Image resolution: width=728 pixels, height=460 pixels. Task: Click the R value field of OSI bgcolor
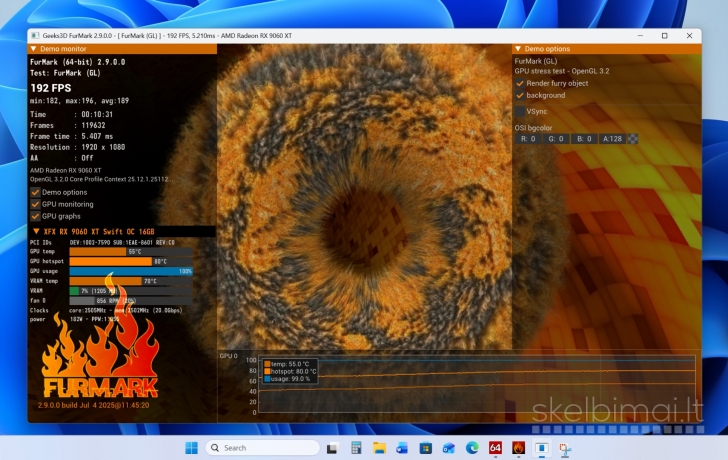tap(528, 139)
